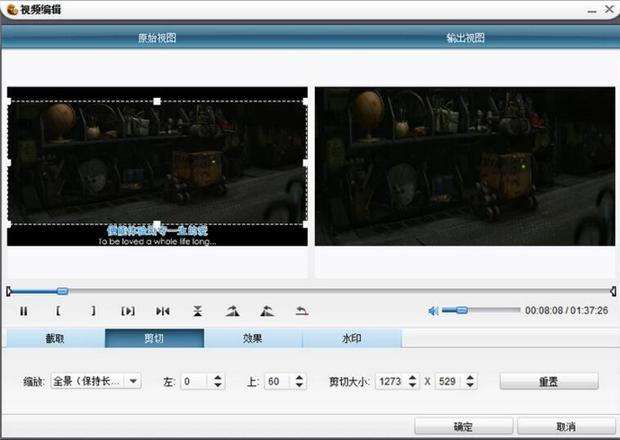
Task: Increase the crop height 529 value
Action: (x=470, y=378)
